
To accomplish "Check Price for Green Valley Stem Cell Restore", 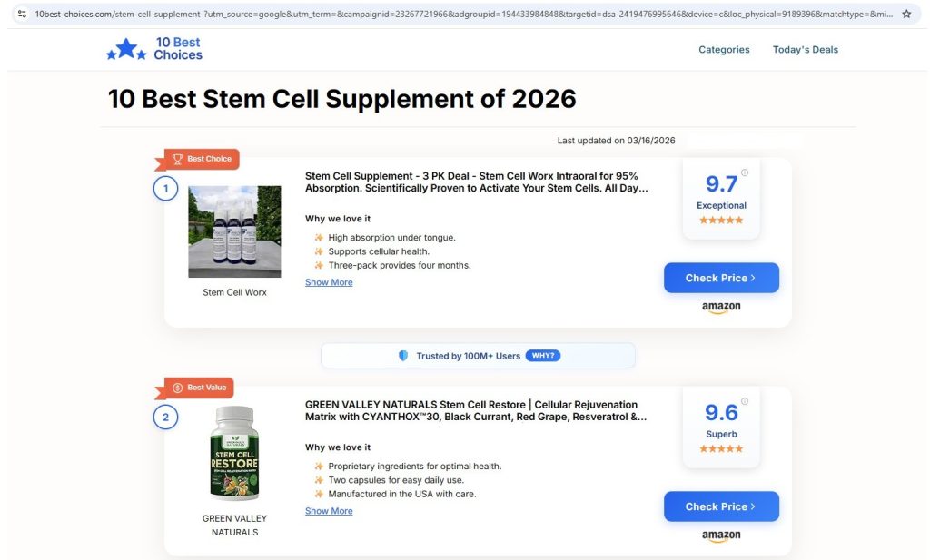I will click(x=721, y=506).
